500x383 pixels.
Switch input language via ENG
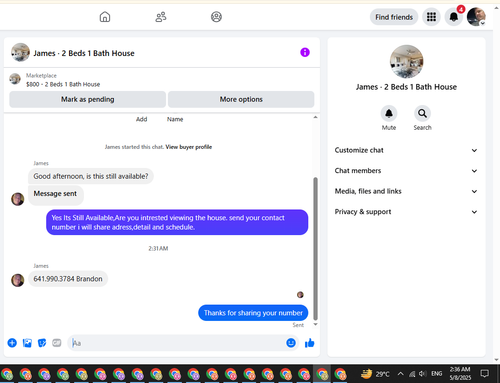(x=436, y=374)
